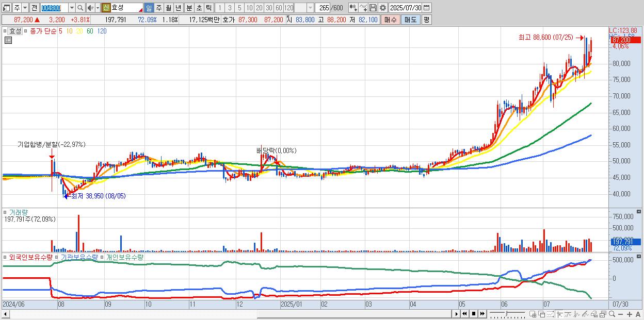Click the date field 2025/07/30
644x320 pixels.
406,8
